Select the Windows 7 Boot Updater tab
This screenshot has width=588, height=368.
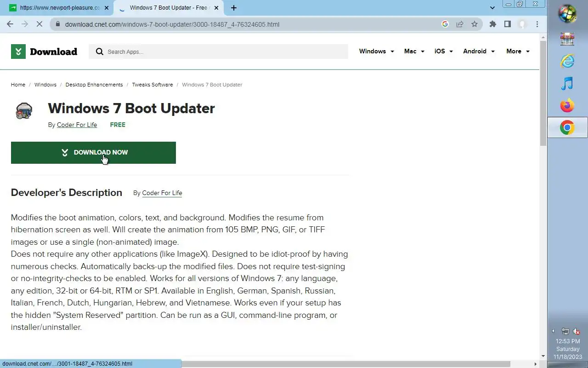click(168, 8)
